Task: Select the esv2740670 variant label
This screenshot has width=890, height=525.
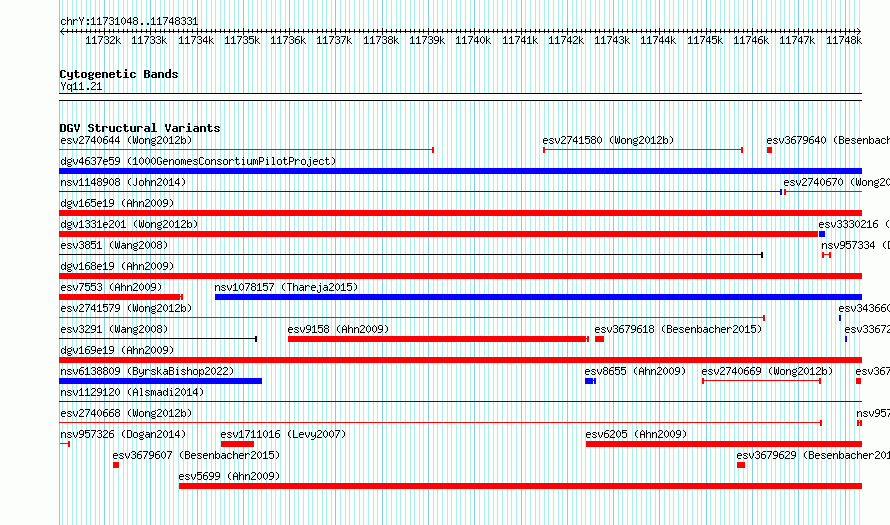Action: pyautogui.click(x=837, y=182)
